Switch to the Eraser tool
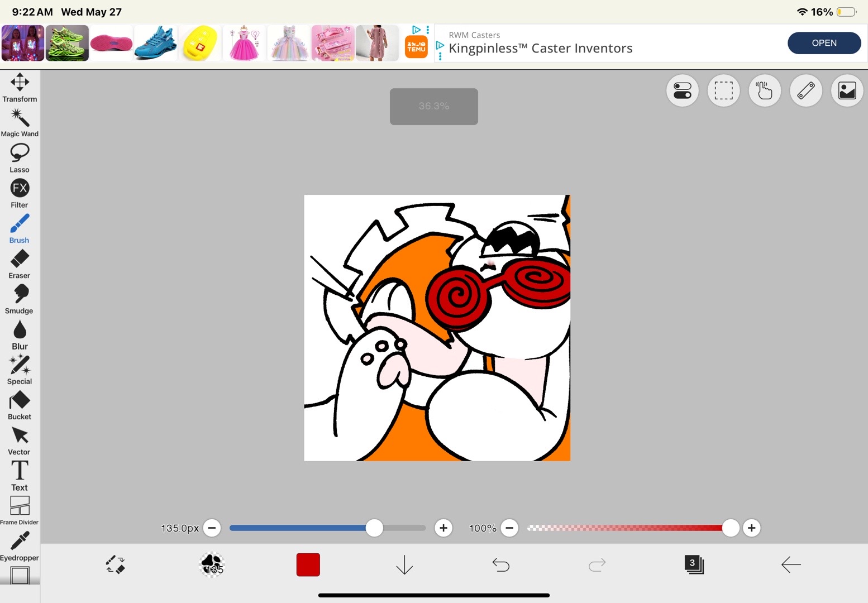The width and height of the screenshot is (868, 603). pos(20,264)
